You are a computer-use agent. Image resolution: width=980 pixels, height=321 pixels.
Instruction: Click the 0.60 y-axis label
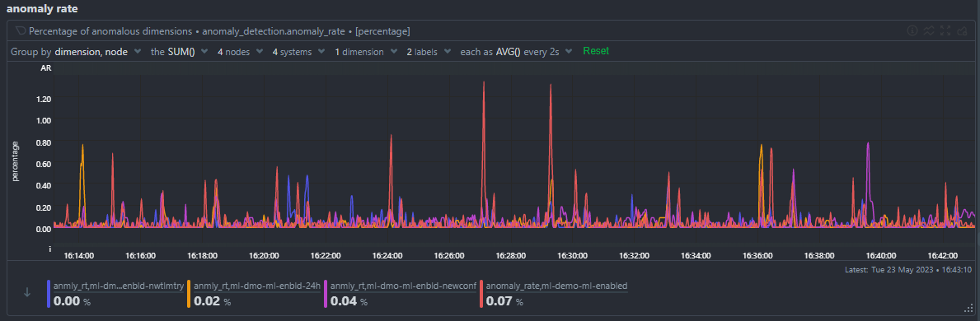point(44,164)
